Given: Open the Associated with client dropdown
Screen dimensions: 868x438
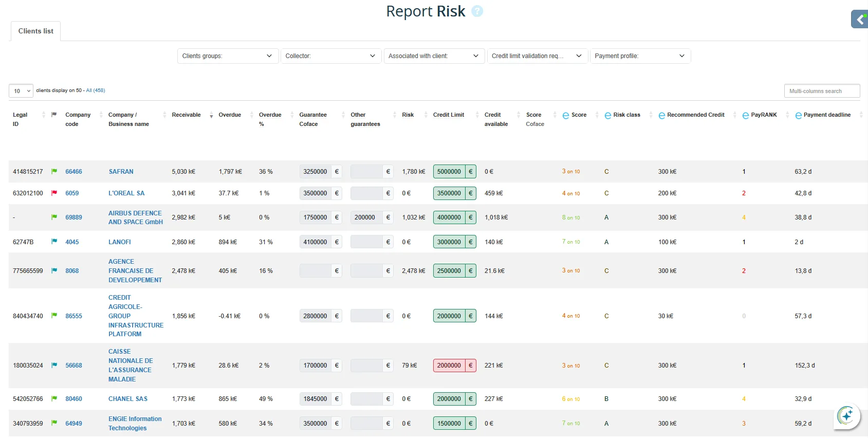Looking at the screenshot, I should point(434,56).
